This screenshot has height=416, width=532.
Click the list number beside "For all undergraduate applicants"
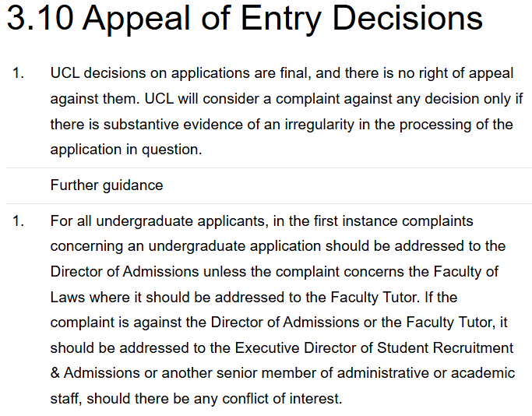click(19, 221)
